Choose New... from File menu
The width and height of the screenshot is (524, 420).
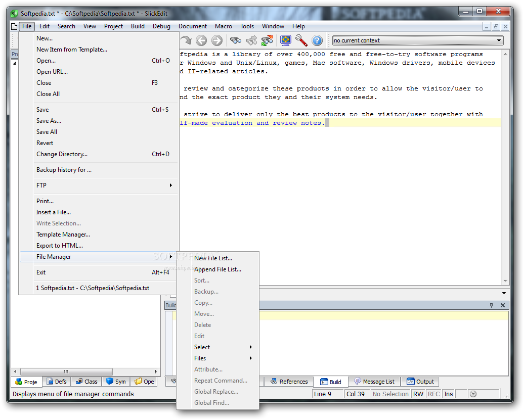pyautogui.click(x=98, y=38)
